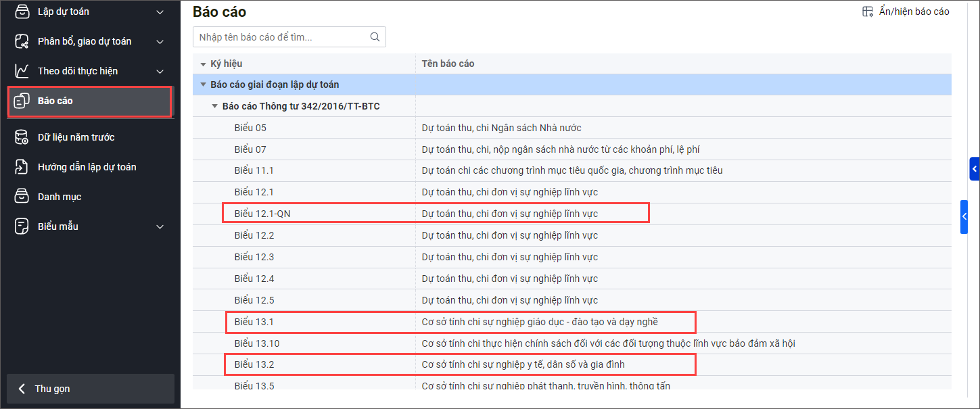Click the Ẩn/hiện báo cáo table icon
980x409 pixels.
pyautogui.click(x=868, y=11)
